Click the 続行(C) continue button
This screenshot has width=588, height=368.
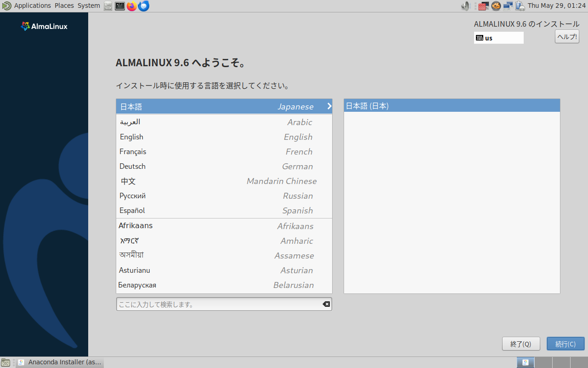[565, 344]
